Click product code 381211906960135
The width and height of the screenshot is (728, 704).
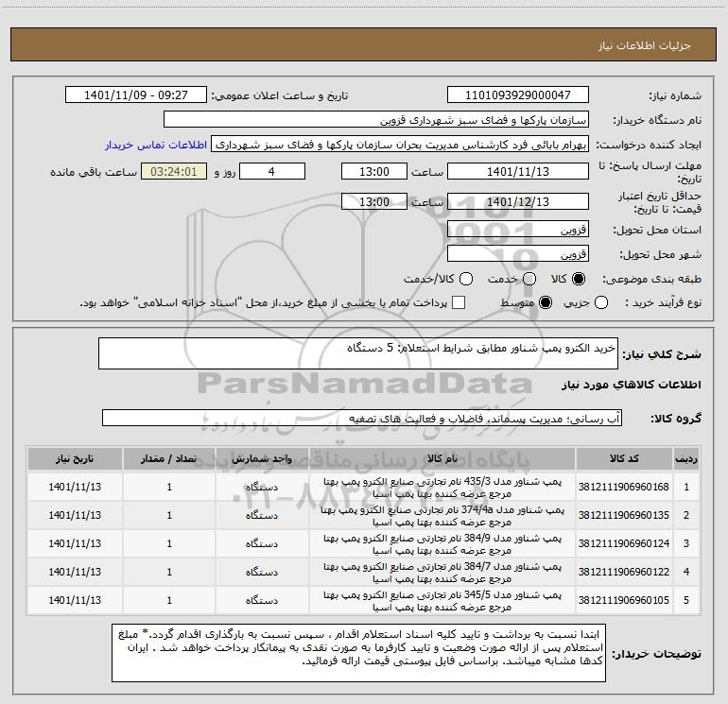[624, 515]
